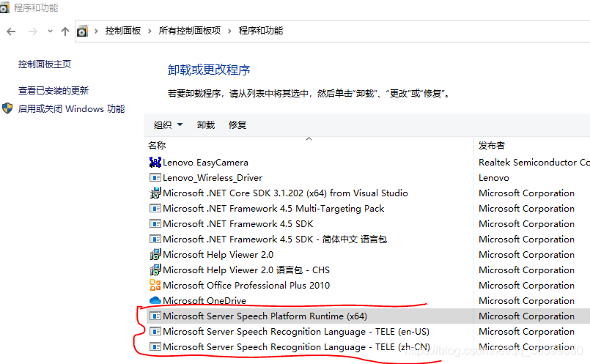590x364 pixels.
Task: Select Microsoft Office Professional Plus 2010 entry
Action: coord(246,286)
